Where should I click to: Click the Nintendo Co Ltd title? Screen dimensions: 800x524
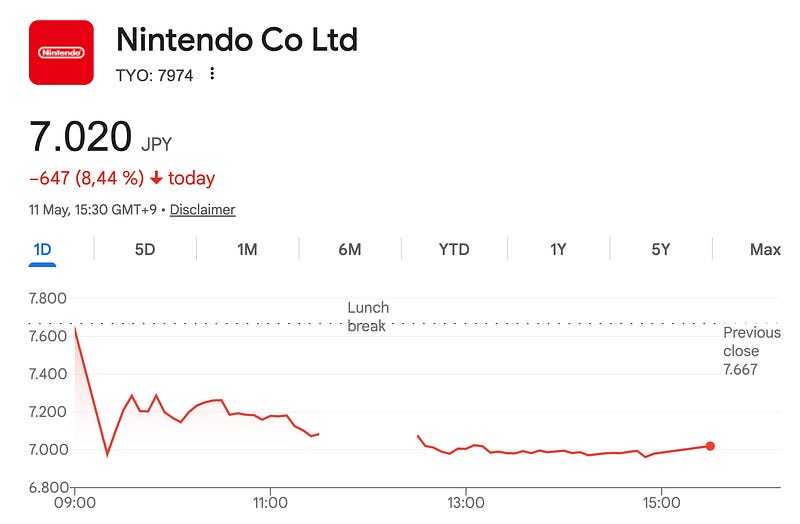(x=237, y=40)
